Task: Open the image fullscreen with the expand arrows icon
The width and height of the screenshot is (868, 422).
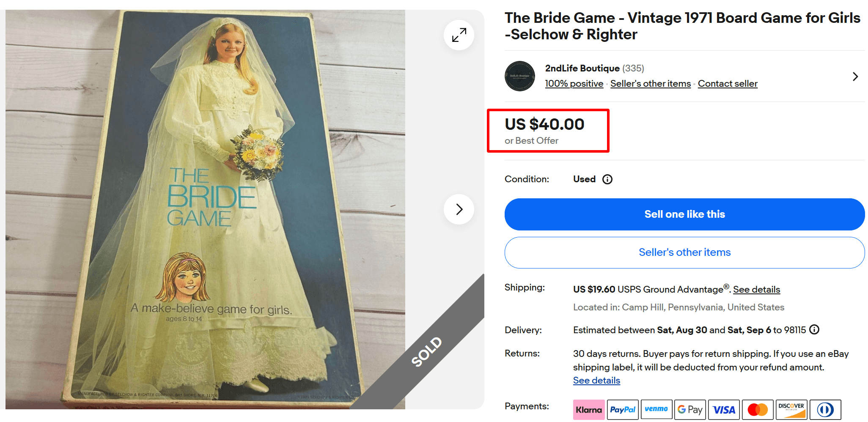Action: (459, 35)
